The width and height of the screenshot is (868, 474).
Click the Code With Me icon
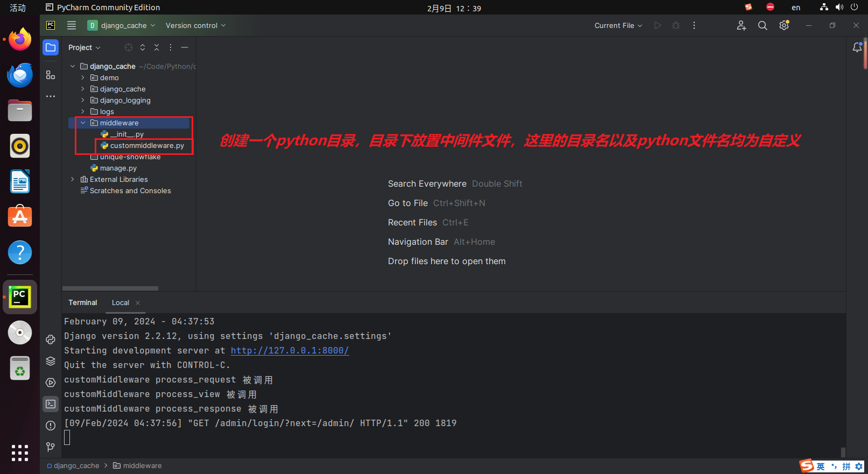point(741,25)
